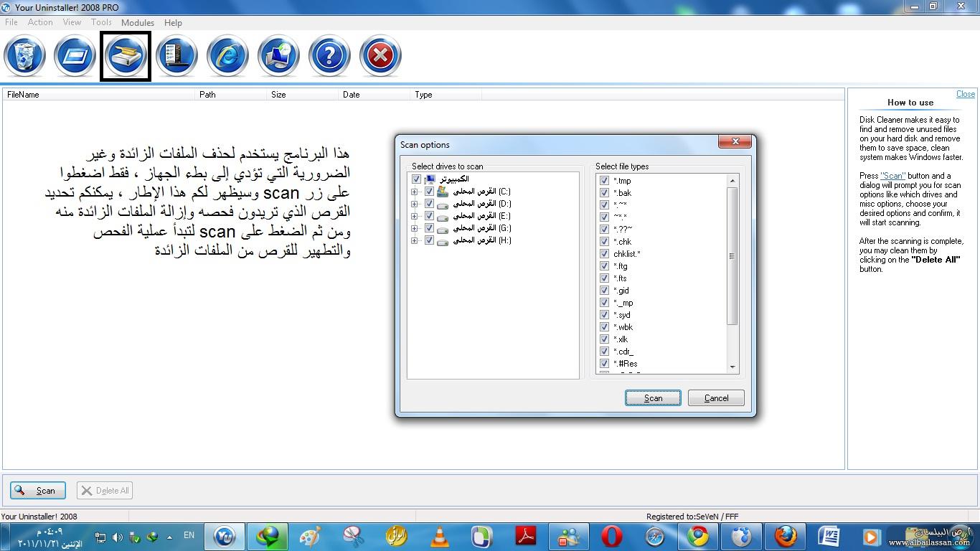
Task: Open Mozilla Firefox from the taskbar
Action: coord(785,537)
